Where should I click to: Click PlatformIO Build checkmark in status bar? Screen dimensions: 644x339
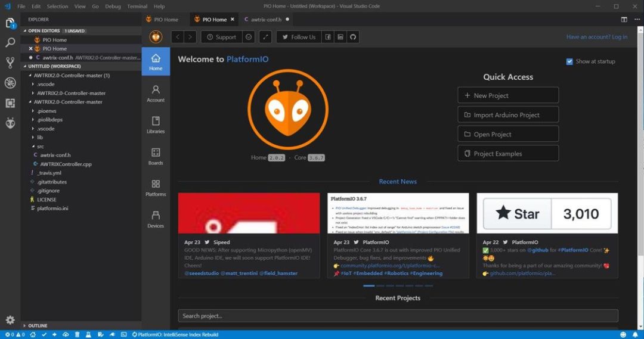44,334
